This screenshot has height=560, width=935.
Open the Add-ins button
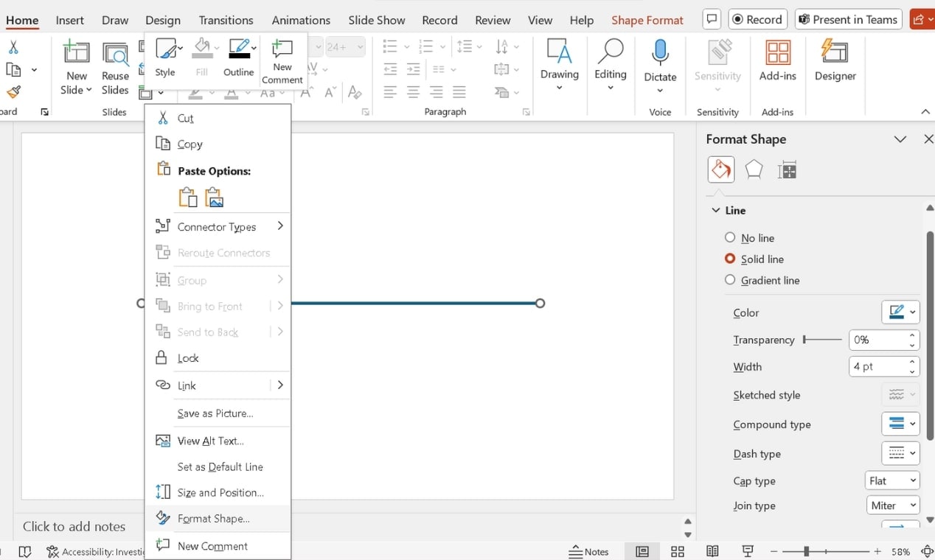tap(777, 62)
